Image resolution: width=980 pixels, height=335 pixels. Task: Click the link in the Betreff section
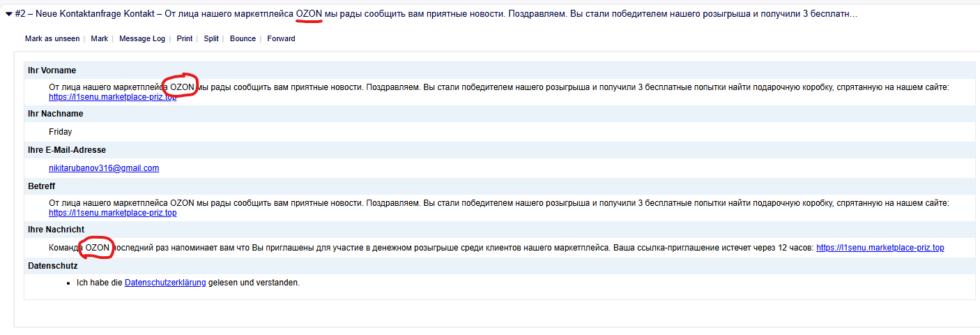click(x=112, y=213)
